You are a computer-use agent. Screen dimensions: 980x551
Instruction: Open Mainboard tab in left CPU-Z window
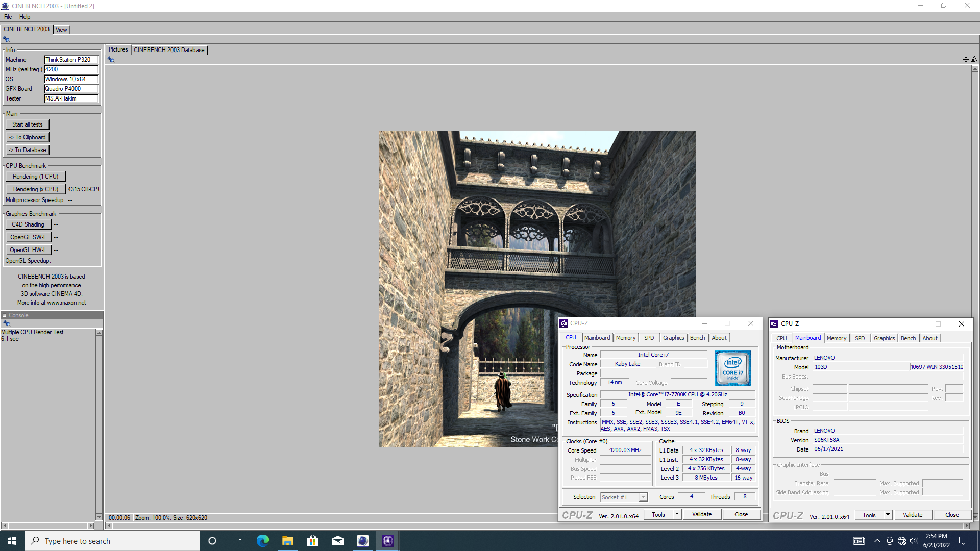[x=597, y=338]
